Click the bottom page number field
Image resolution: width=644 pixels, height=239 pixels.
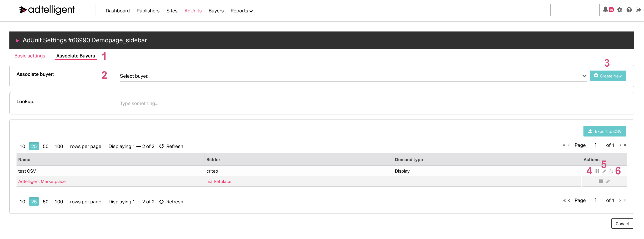coord(596,200)
